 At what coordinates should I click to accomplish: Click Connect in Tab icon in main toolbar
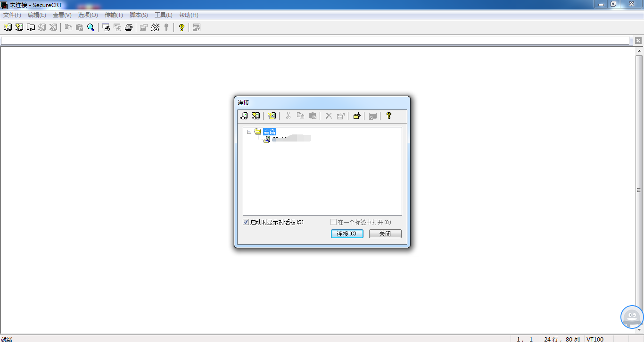(x=31, y=27)
